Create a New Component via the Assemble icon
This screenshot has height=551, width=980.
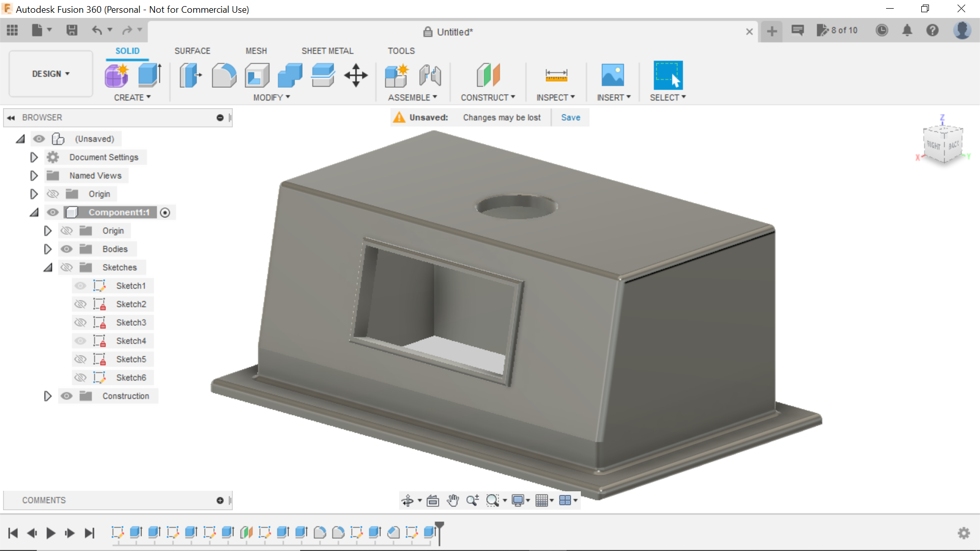pyautogui.click(x=397, y=75)
